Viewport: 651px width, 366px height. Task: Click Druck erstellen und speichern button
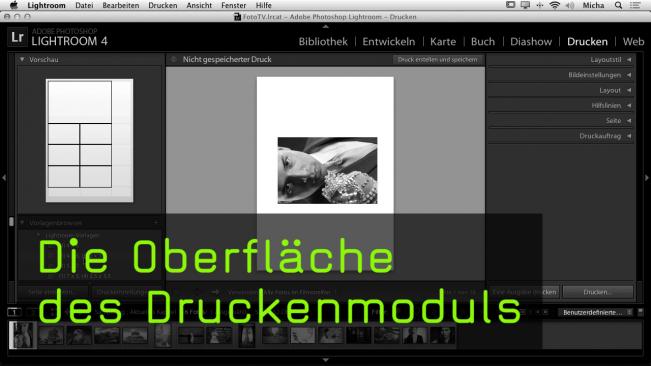click(438, 59)
